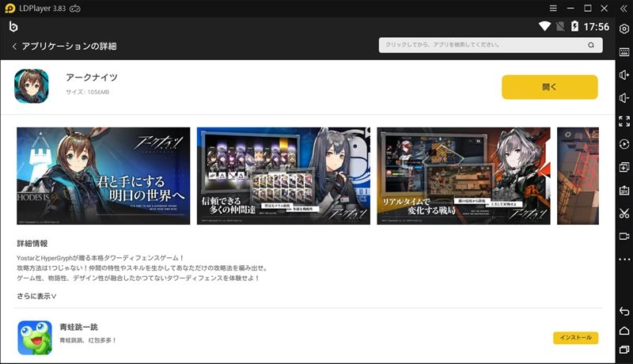Expand description with さらに表示
633x364 pixels.
pos(36,296)
